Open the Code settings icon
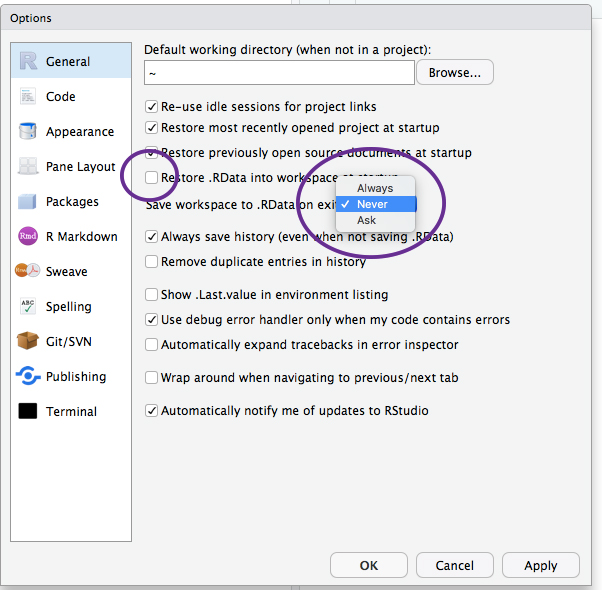This screenshot has height=590, width=602. coord(28,97)
